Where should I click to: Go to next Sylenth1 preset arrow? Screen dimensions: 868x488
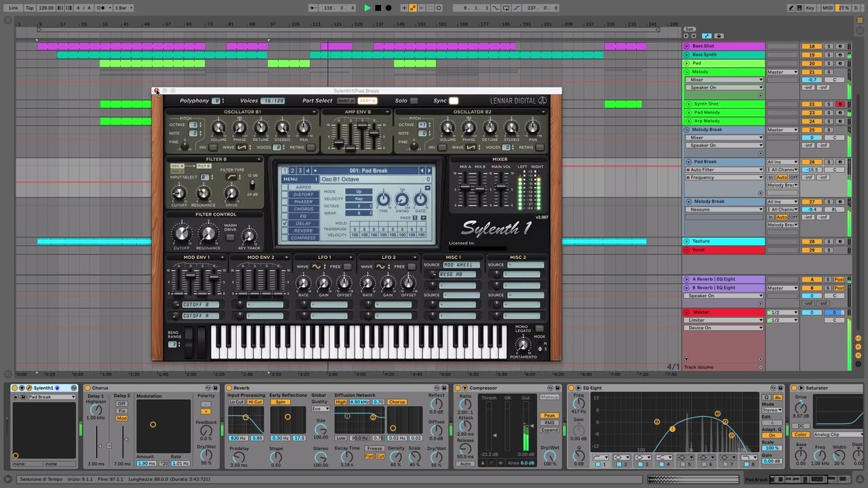coord(429,171)
